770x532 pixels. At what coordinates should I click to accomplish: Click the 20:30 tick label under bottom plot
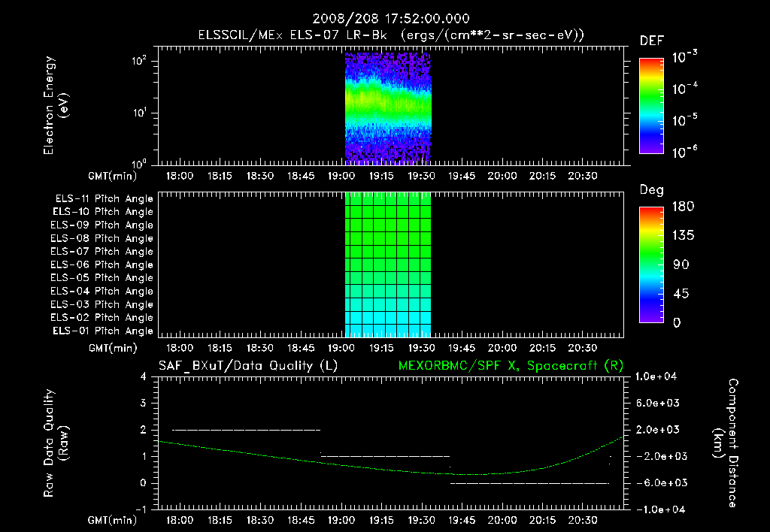pyautogui.click(x=583, y=520)
